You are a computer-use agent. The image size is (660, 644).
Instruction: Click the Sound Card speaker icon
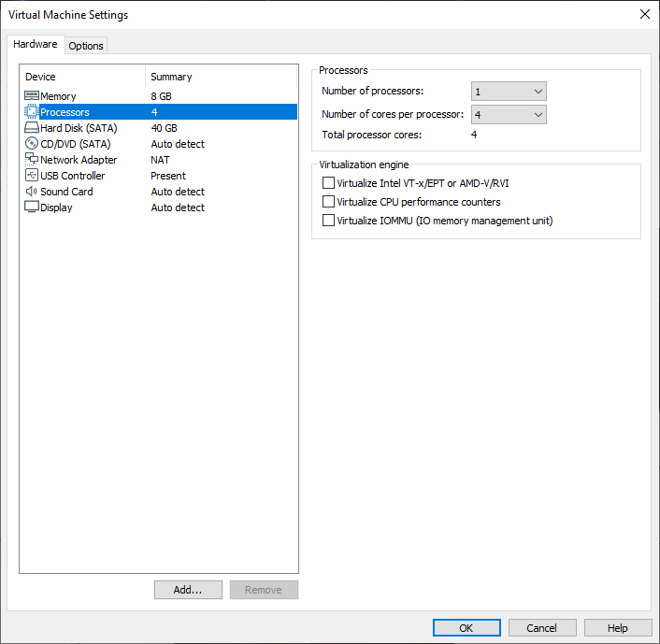tap(31, 192)
